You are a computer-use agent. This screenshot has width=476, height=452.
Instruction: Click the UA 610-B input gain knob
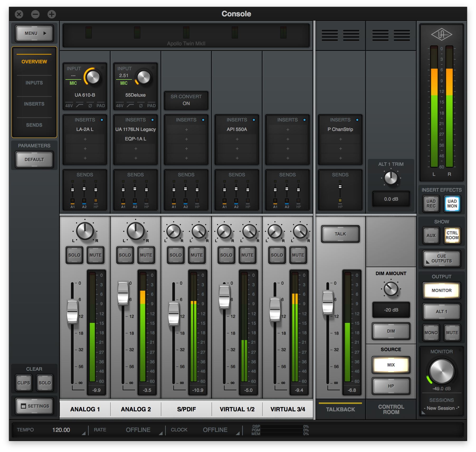(93, 77)
